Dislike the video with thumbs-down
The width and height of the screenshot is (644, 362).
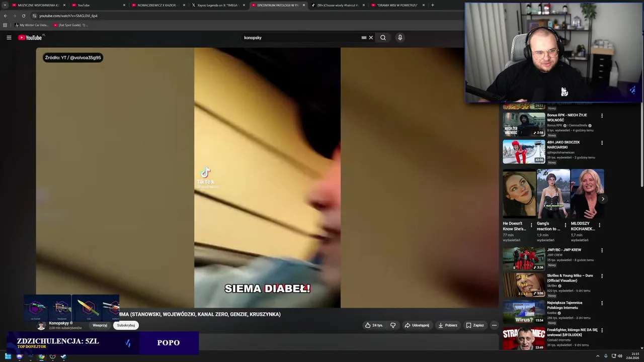pyautogui.click(x=393, y=325)
